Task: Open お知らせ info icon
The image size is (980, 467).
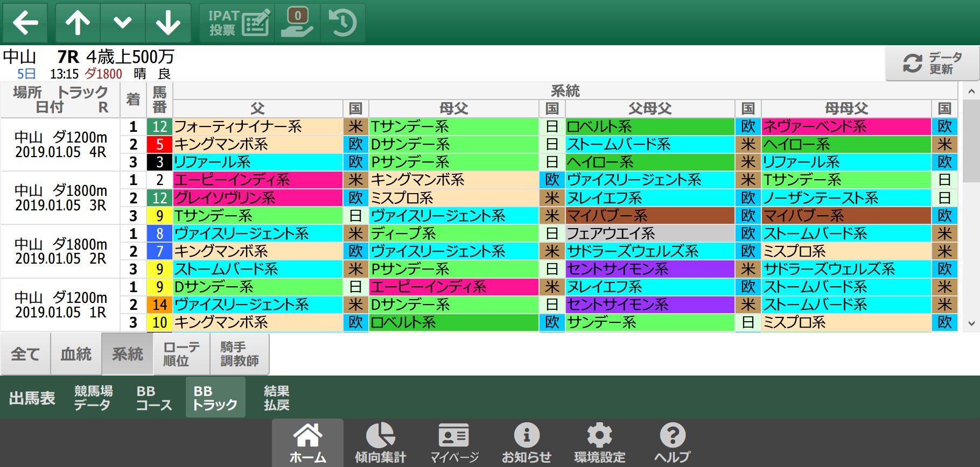Action: click(527, 443)
